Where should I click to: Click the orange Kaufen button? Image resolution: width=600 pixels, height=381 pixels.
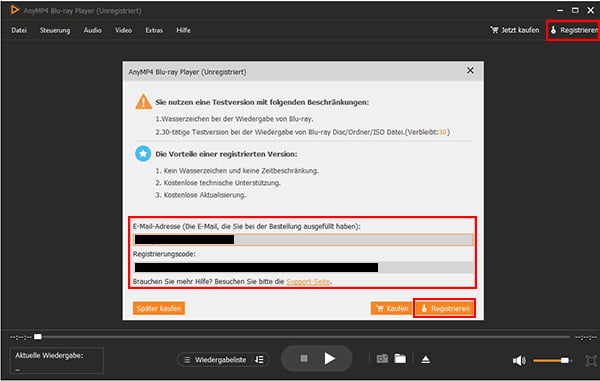point(391,308)
